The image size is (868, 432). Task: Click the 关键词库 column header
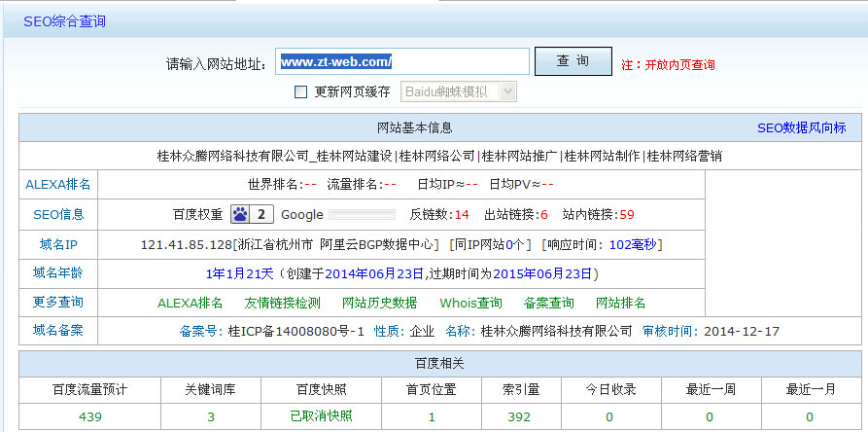click(x=210, y=390)
